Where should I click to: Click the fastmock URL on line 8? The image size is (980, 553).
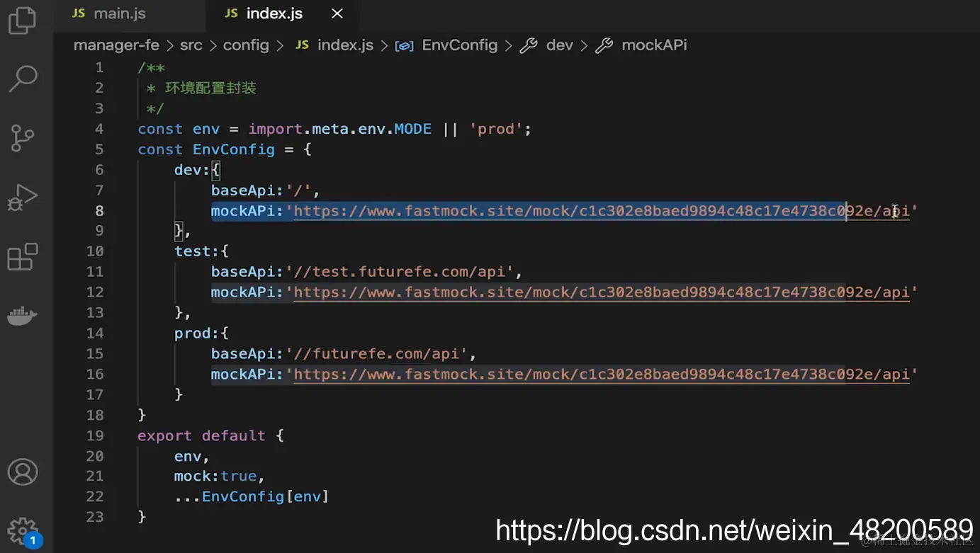[x=602, y=211]
